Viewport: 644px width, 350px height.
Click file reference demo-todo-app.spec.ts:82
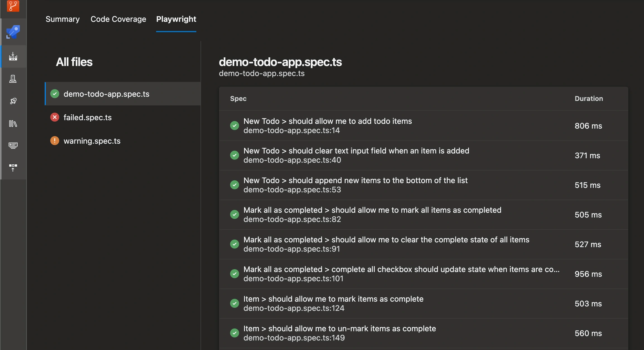click(292, 219)
